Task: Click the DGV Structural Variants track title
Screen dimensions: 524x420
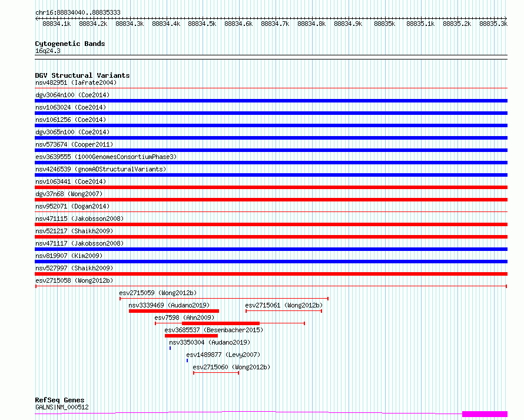Action: 82,75
